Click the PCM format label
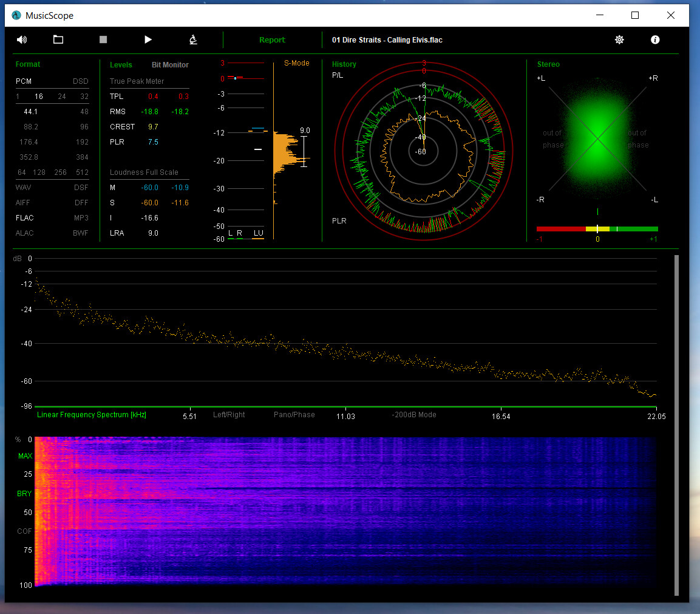Image resolution: width=700 pixels, height=614 pixels. pos(24,81)
